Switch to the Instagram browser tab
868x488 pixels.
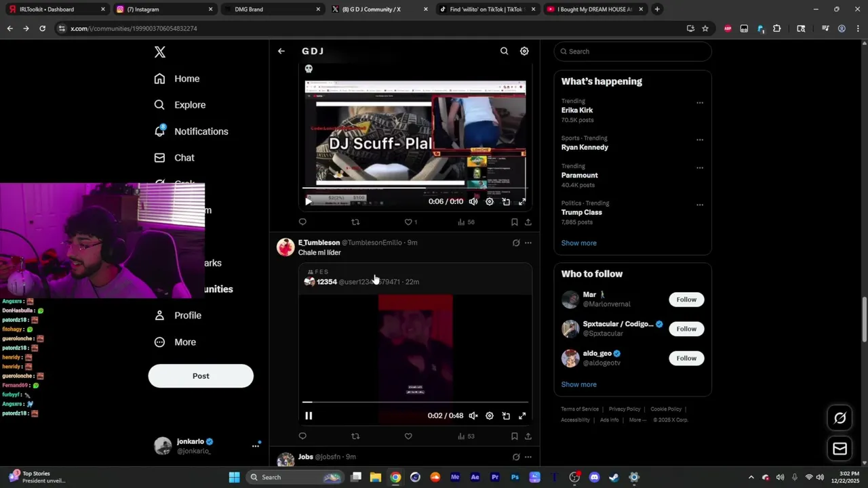pos(163,9)
